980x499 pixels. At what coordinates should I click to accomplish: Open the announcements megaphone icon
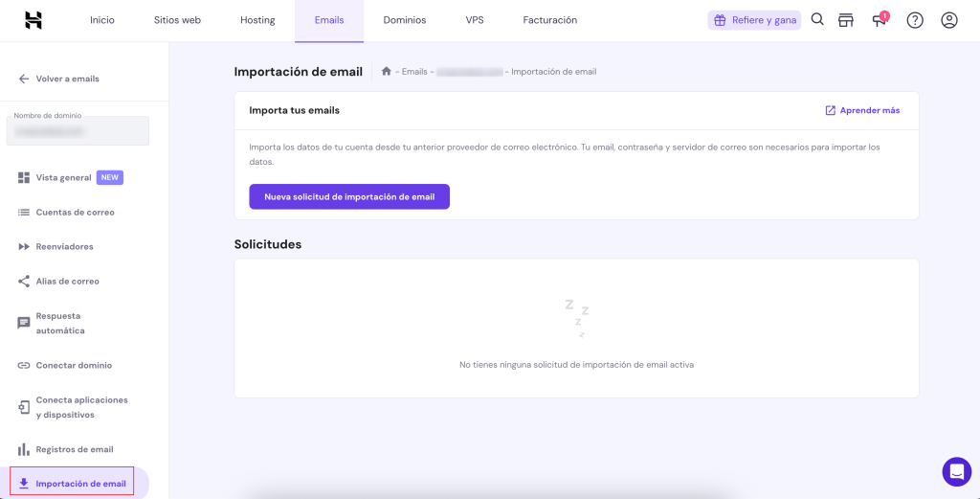pyautogui.click(x=880, y=20)
